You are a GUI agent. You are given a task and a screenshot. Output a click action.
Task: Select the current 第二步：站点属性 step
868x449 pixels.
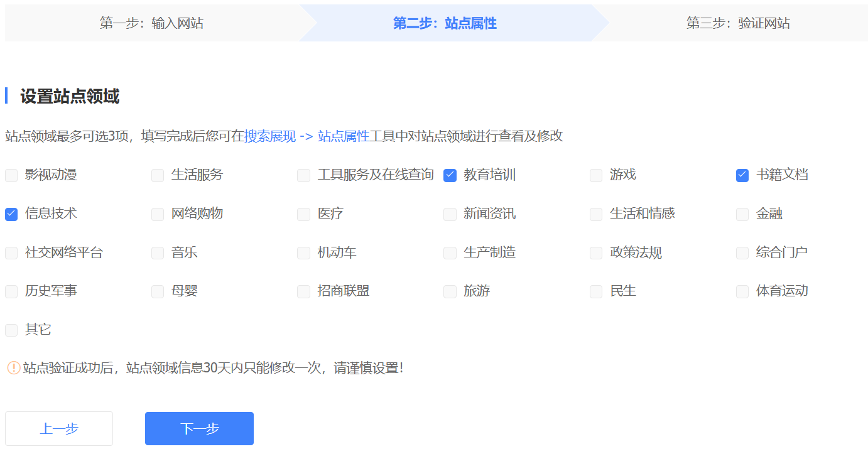pos(445,23)
